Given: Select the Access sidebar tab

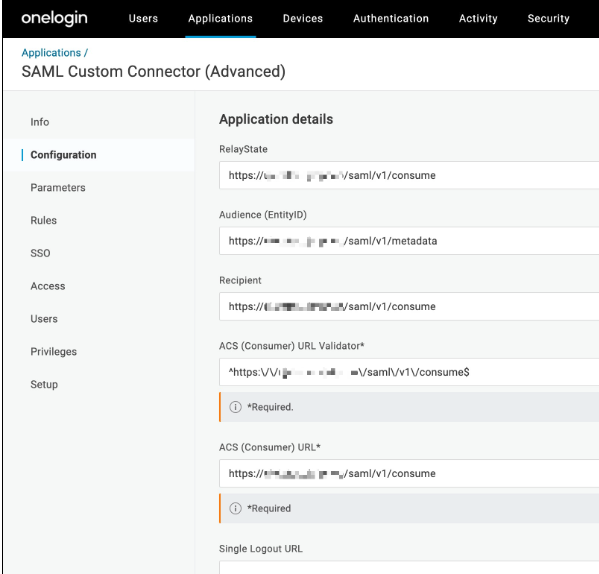Looking at the screenshot, I should (48, 286).
